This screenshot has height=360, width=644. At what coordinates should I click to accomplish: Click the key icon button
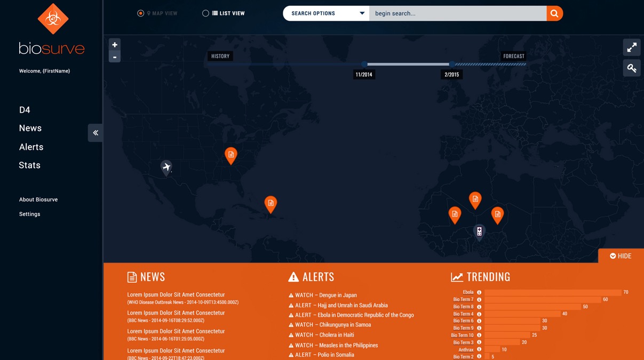[632, 68]
